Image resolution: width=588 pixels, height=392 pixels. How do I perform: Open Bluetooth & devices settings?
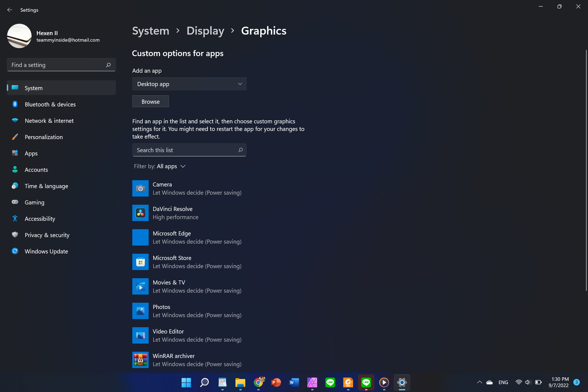coord(61,104)
